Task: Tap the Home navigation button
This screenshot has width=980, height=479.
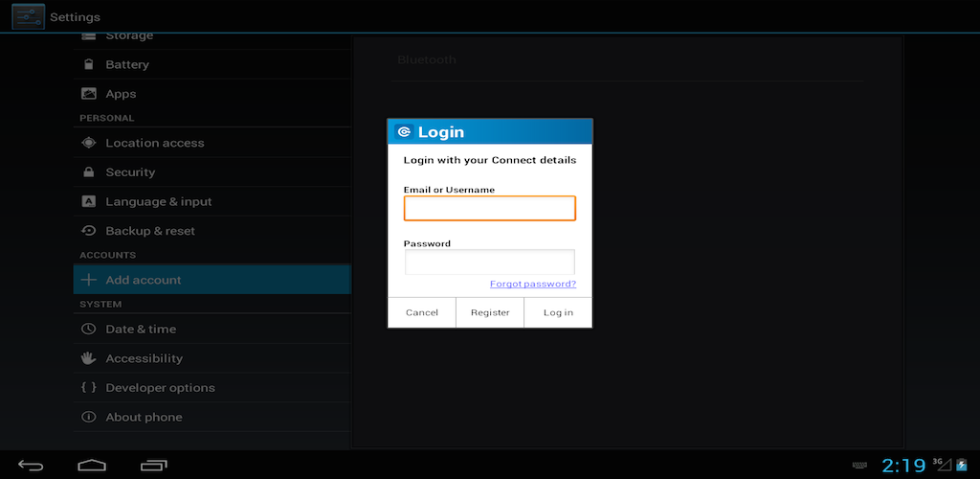Action: click(92, 466)
